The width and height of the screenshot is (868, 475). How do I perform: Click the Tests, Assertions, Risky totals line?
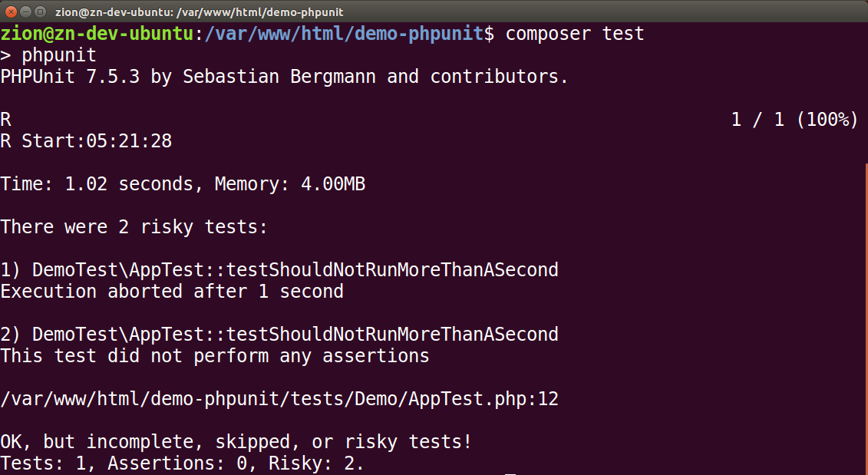(183, 463)
